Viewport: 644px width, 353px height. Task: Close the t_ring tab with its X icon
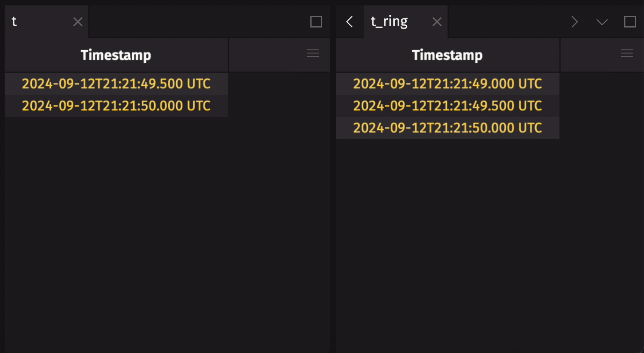(437, 22)
